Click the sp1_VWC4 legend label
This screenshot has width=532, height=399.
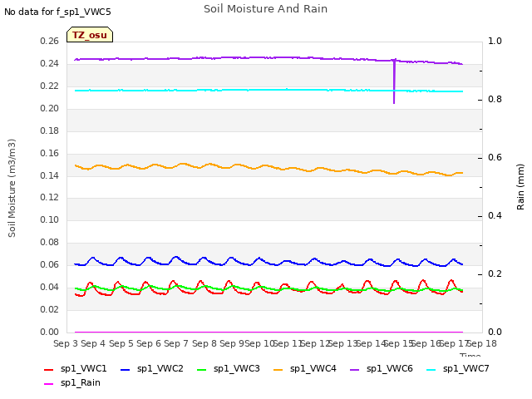click(313, 368)
